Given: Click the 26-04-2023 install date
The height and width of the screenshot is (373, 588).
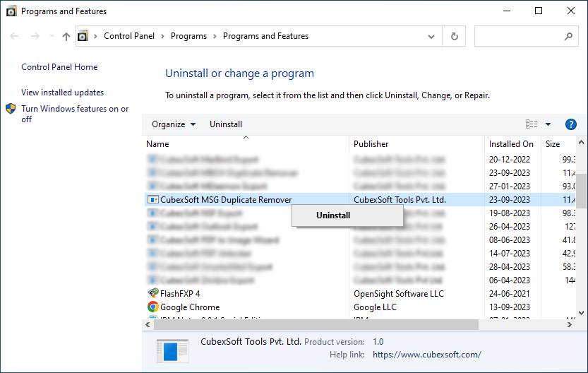Looking at the screenshot, I should pos(509,227).
